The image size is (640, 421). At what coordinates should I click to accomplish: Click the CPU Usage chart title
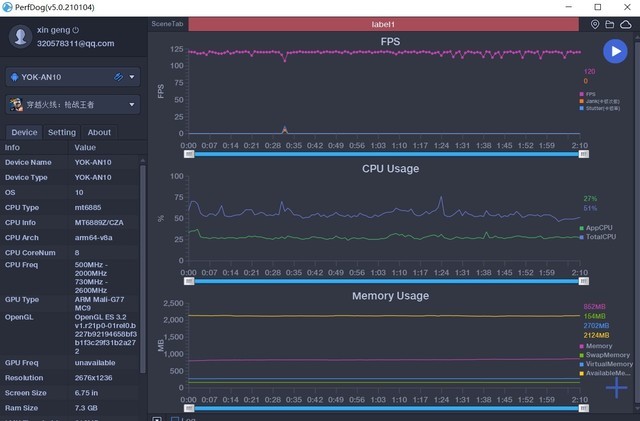390,169
